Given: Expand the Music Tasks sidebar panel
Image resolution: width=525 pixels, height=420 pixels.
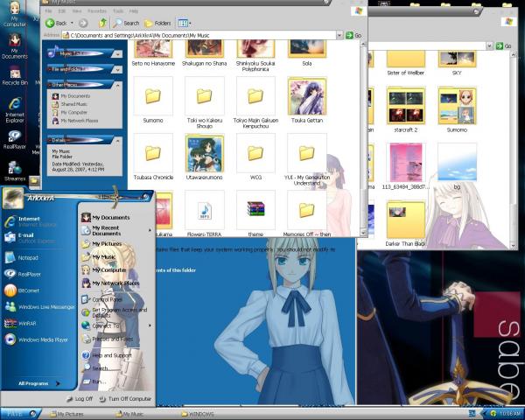Looking at the screenshot, I should coord(117,53).
